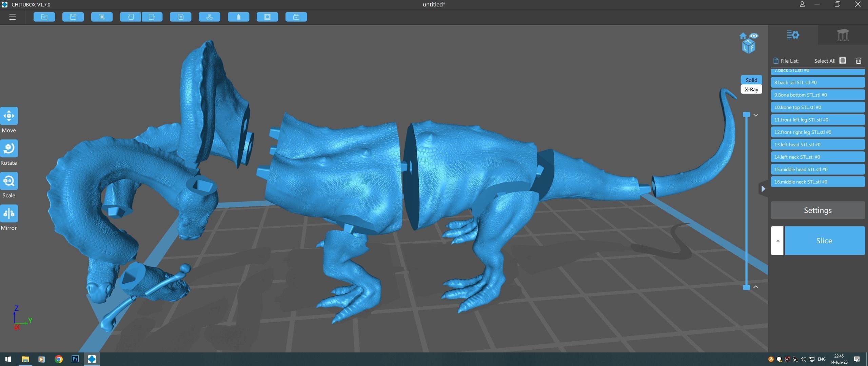Click the Hollow model bottle icon
The height and width of the screenshot is (366, 868).
(238, 17)
